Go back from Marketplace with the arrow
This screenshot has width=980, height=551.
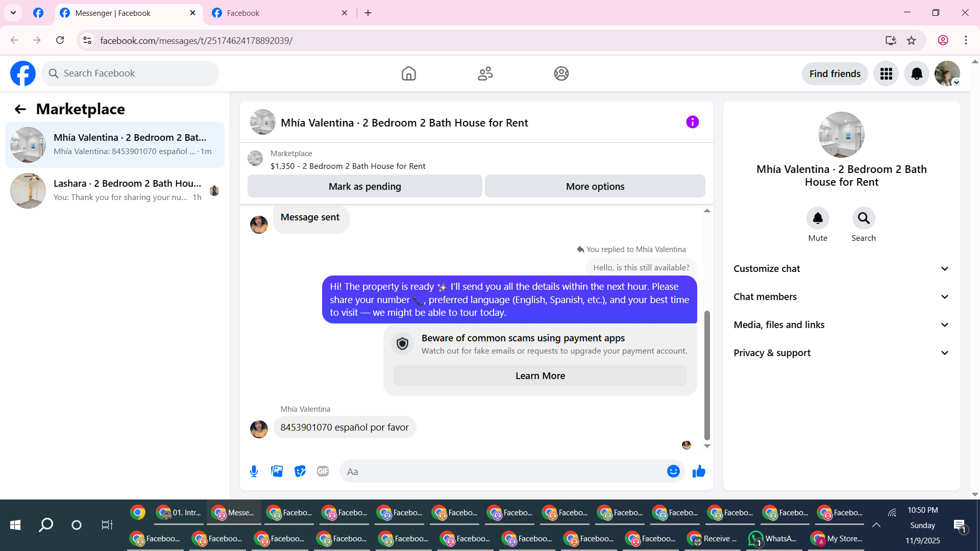point(20,109)
